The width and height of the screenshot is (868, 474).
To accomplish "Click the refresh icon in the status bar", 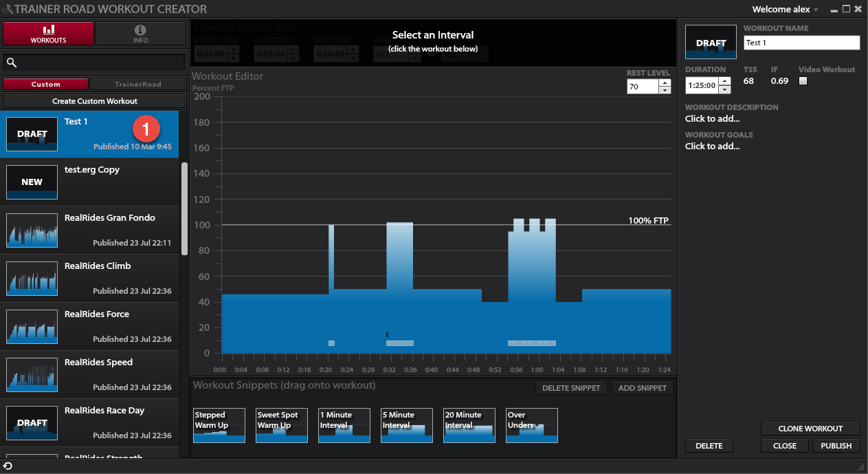I will click(x=8, y=466).
